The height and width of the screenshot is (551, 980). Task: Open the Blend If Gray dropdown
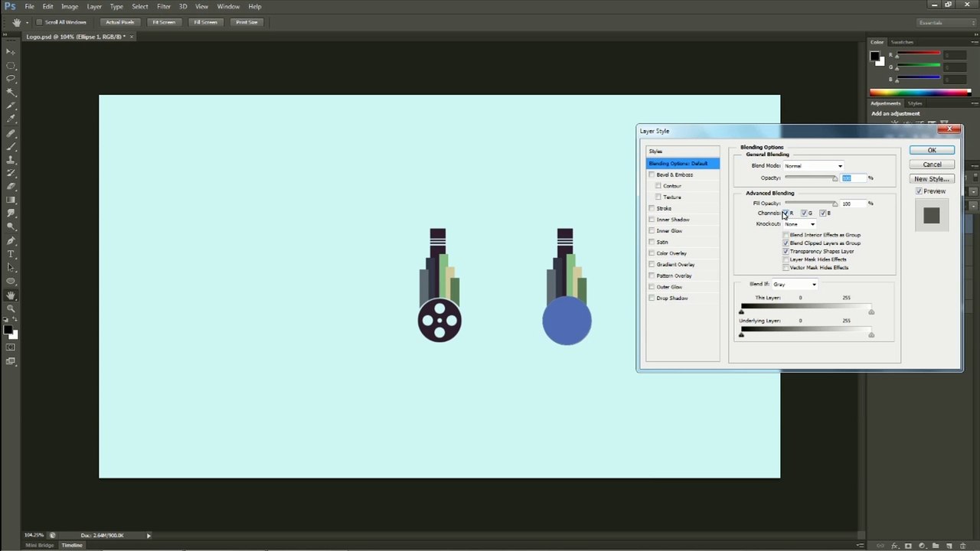[x=795, y=285]
